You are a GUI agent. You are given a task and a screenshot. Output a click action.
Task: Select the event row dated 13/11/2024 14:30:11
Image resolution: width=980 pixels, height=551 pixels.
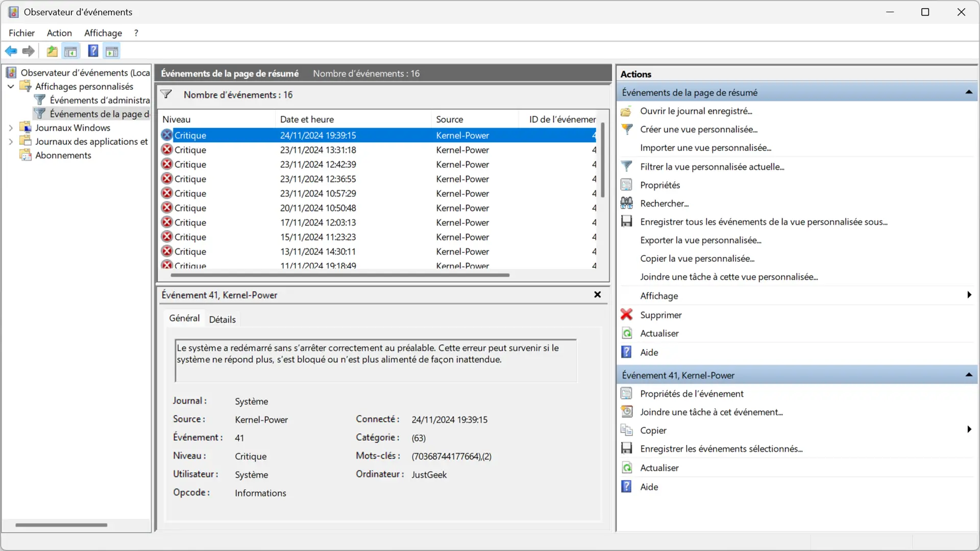pos(378,252)
